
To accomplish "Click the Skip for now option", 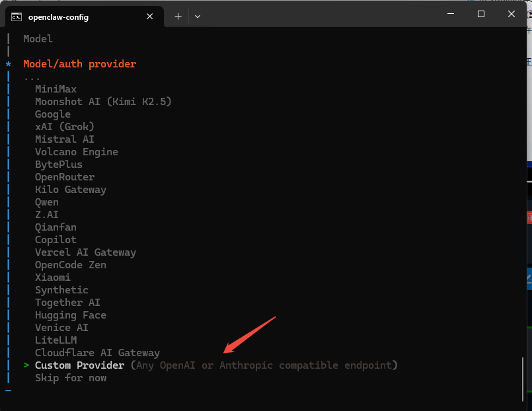I will [x=71, y=378].
